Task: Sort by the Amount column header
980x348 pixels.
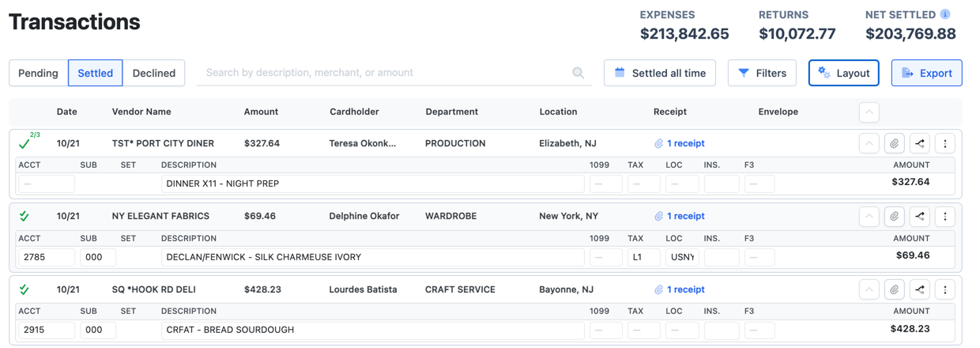Action: [261, 112]
